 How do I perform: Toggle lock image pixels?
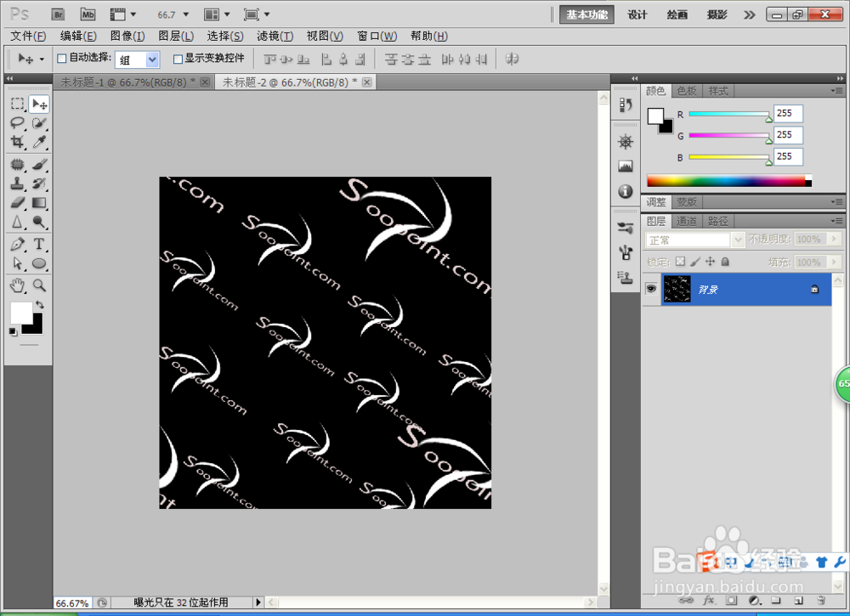tap(695, 263)
